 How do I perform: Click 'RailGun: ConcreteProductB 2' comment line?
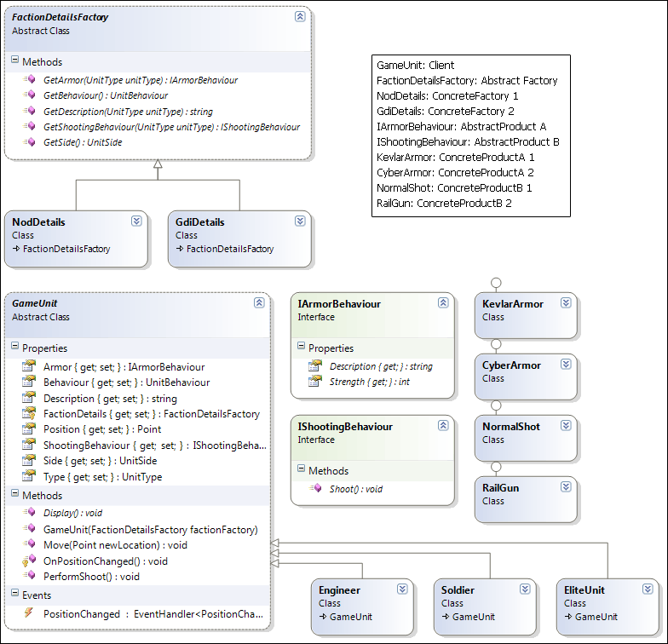pyautogui.click(x=444, y=203)
